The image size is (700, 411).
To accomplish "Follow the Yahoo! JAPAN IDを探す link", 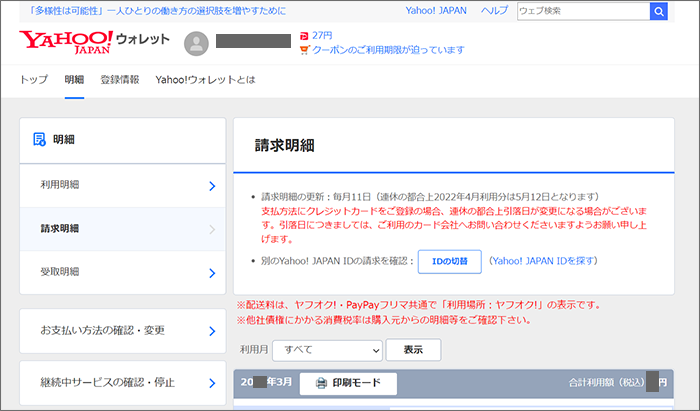I will 543,261.
